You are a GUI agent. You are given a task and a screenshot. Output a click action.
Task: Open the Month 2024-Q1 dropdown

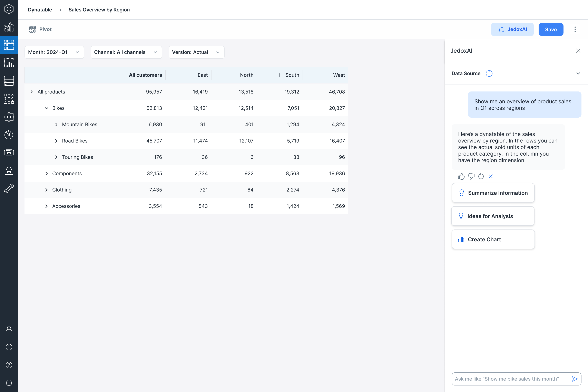(54, 52)
